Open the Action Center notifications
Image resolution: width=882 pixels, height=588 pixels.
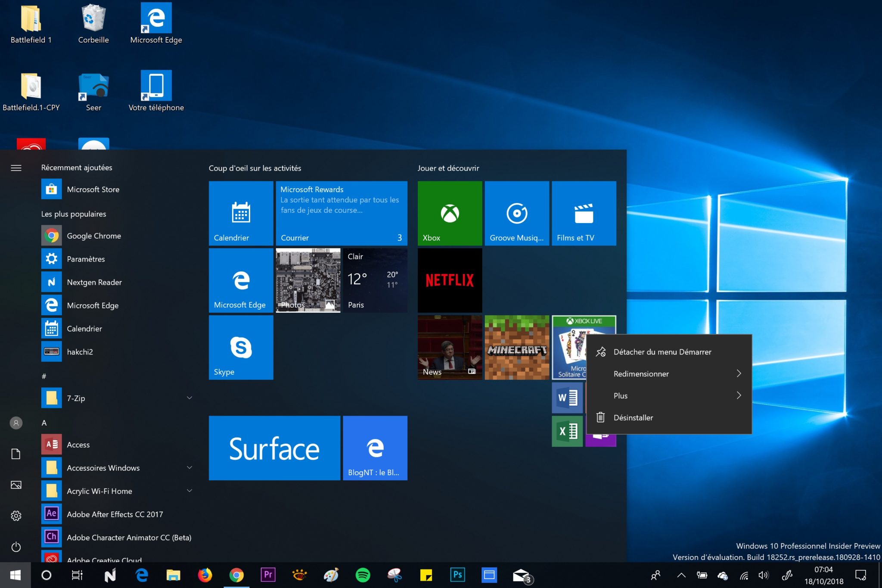pos(860,575)
